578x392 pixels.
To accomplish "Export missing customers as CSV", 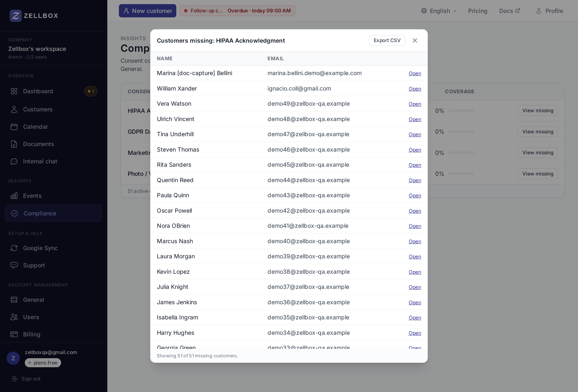I will click(387, 40).
